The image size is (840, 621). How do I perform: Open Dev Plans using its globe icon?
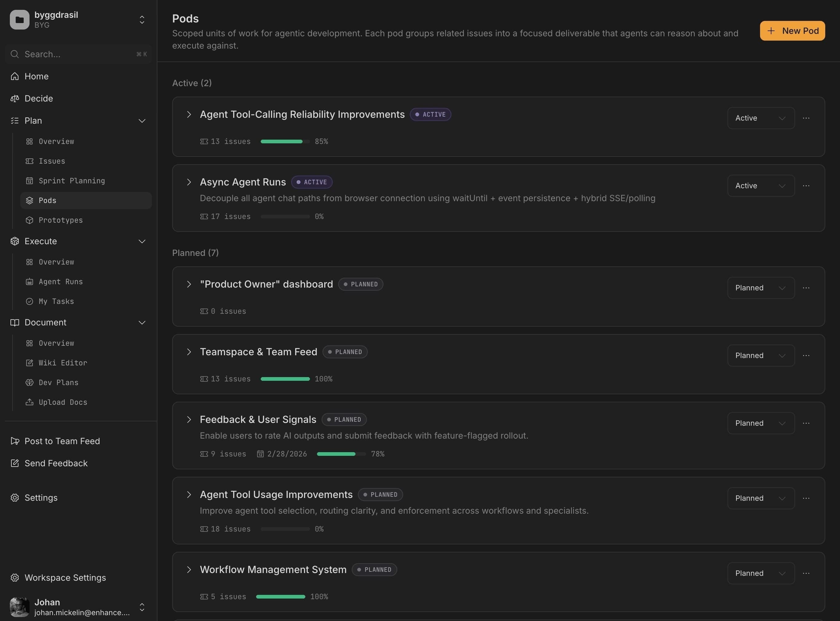[x=30, y=382]
